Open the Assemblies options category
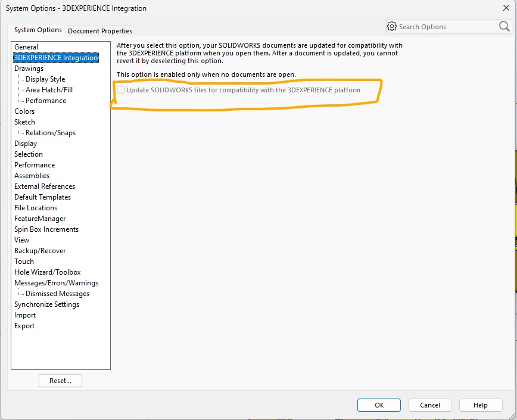Image resolution: width=517 pixels, height=420 pixels. [x=32, y=175]
